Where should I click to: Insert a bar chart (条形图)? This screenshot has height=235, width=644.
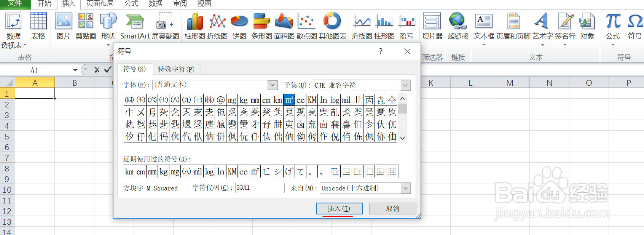[262, 26]
